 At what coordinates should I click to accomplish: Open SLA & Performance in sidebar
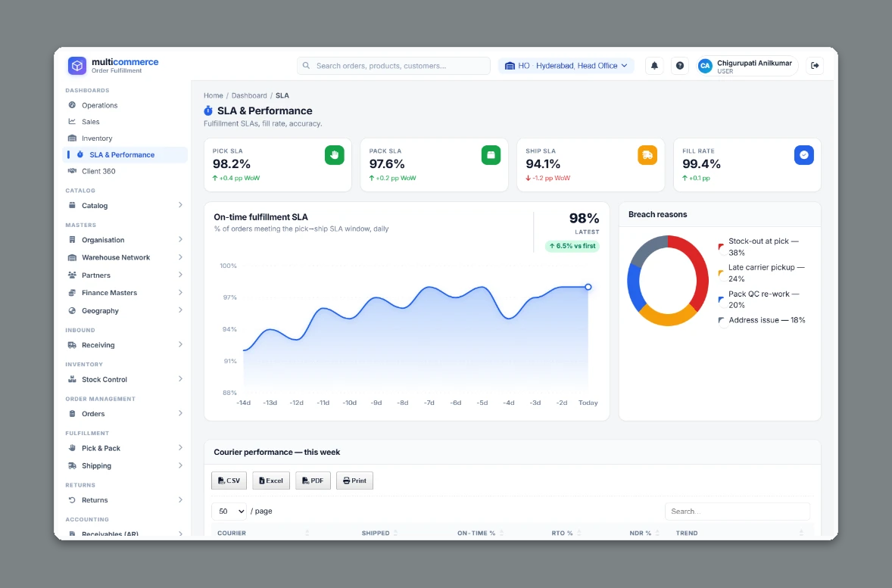[x=125, y=154]
